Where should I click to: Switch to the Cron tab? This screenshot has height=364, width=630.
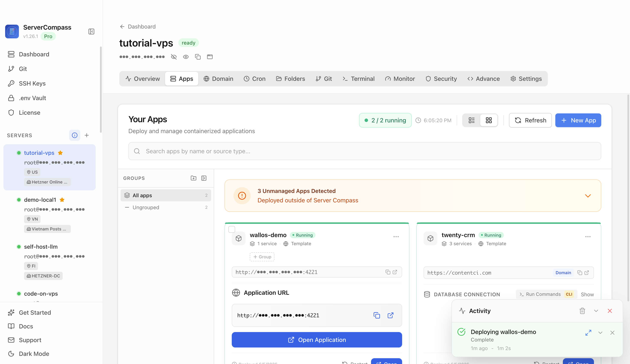click(x=254, y=79)
